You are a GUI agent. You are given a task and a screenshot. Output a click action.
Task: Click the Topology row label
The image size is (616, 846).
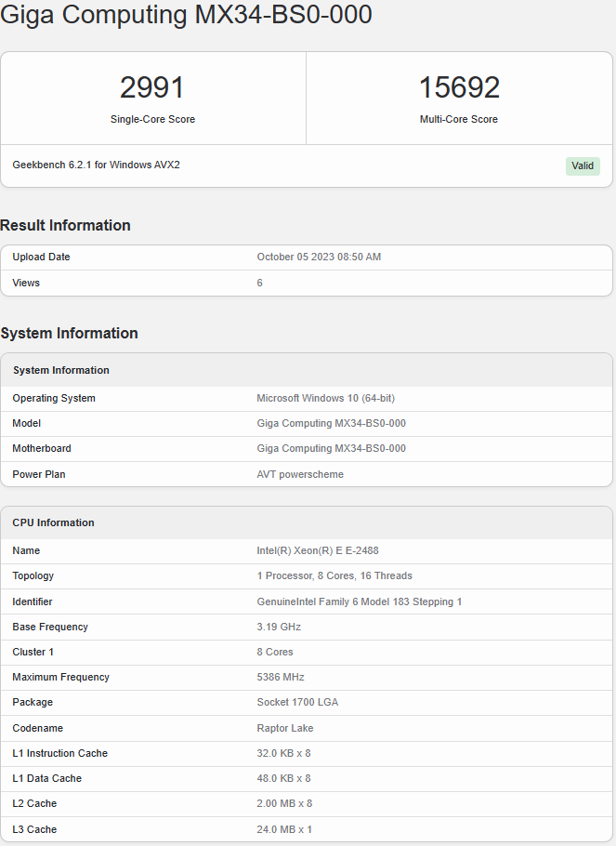[x=33, y=575]
